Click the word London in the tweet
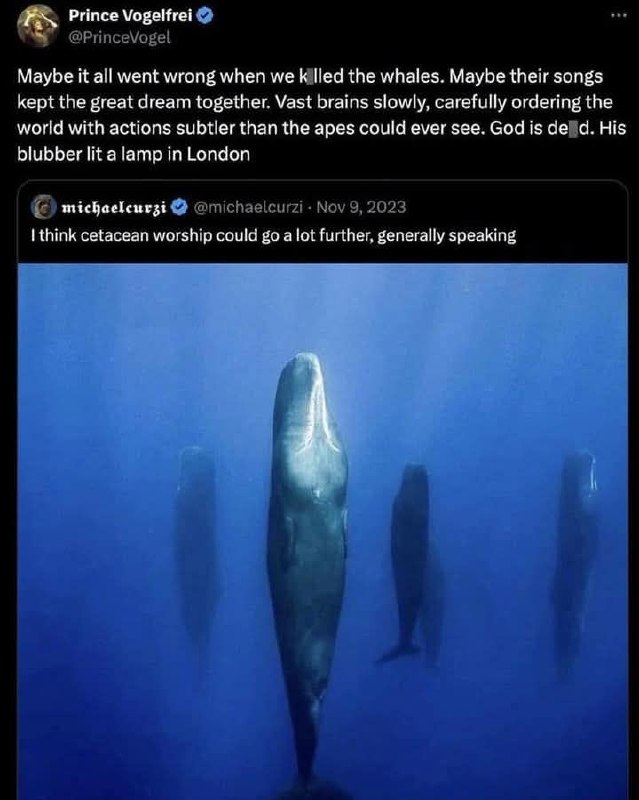Viewport: 639px width, 800px height. click(218, 155)
